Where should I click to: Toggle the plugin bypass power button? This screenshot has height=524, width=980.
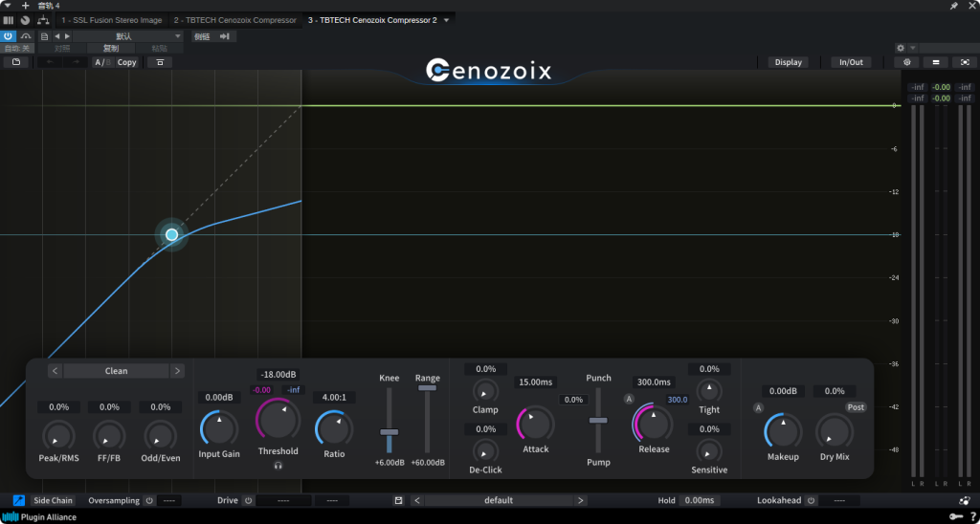tap(8, 36)
